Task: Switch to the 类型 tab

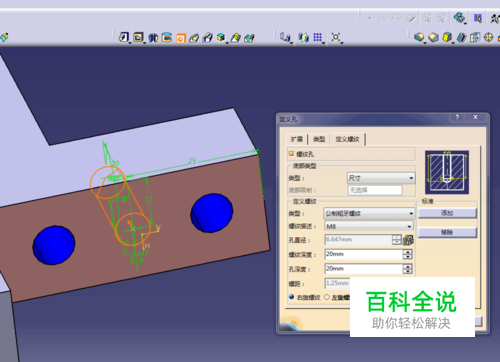Action: (x=319, y=139)
